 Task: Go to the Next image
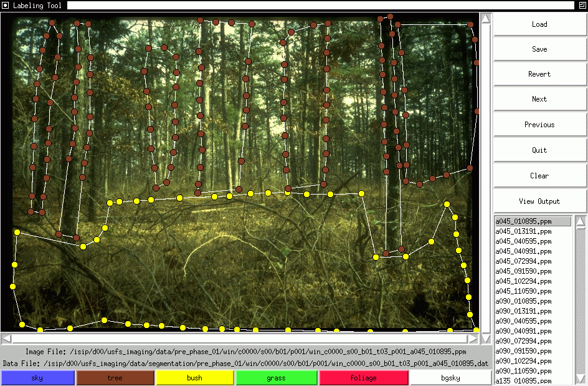(539, 99)
